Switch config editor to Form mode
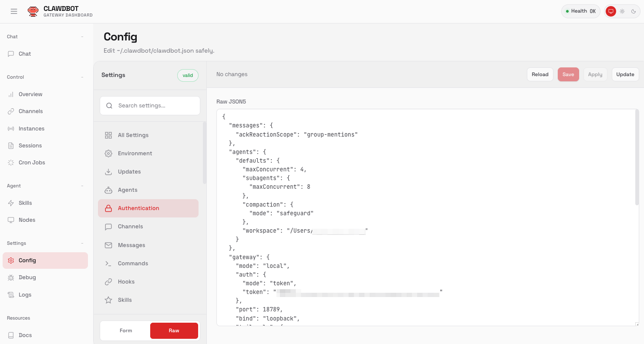 click(126, 331)
